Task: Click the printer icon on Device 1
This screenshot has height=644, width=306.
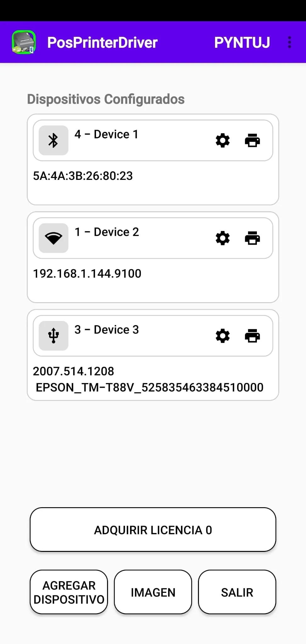Action: pos(253,140)
